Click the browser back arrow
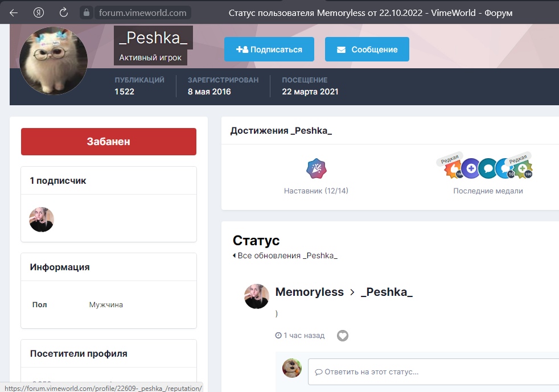Screen dimensions: 559x392 pos(14,13)
